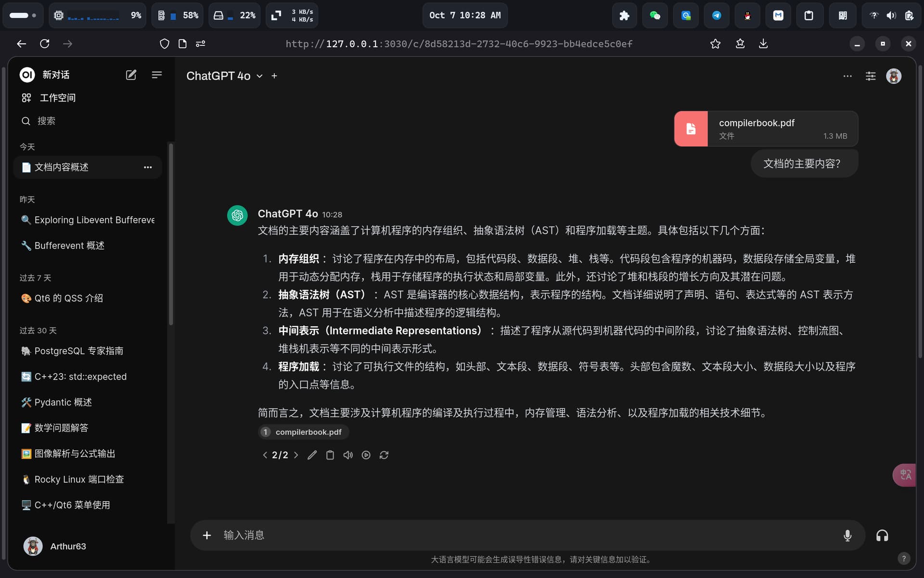924x578 pixels.
Task: Continue the response with the play icon
Action: click(x=366, y=455)
